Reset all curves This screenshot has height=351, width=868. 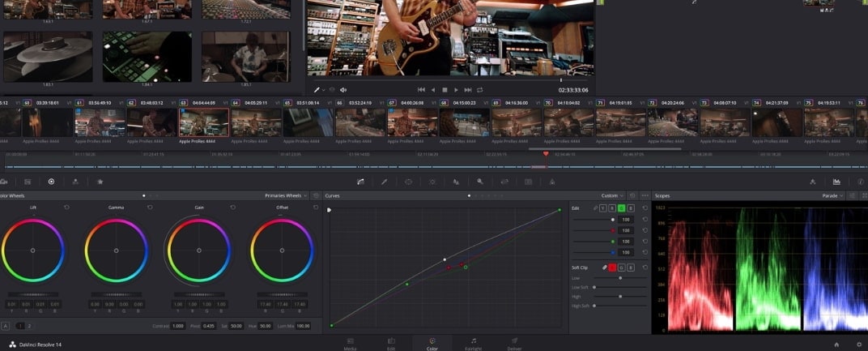pyautogui.click(x=632, y=195)
